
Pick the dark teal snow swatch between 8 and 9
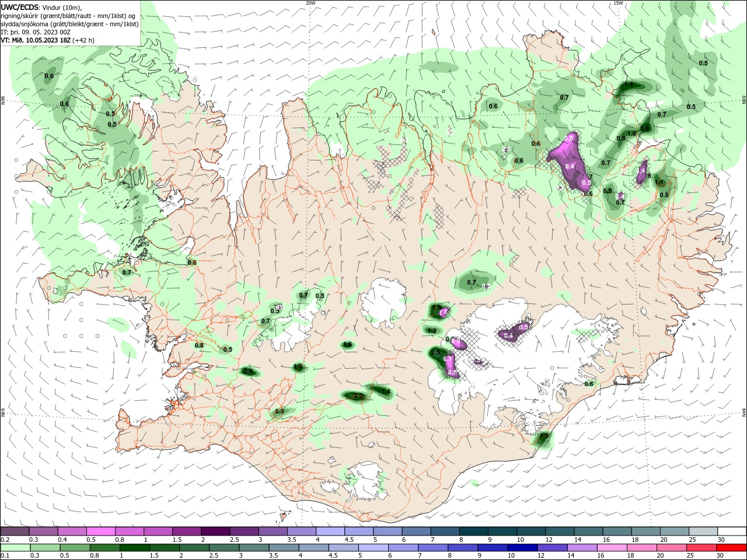[x=473, y=531]
